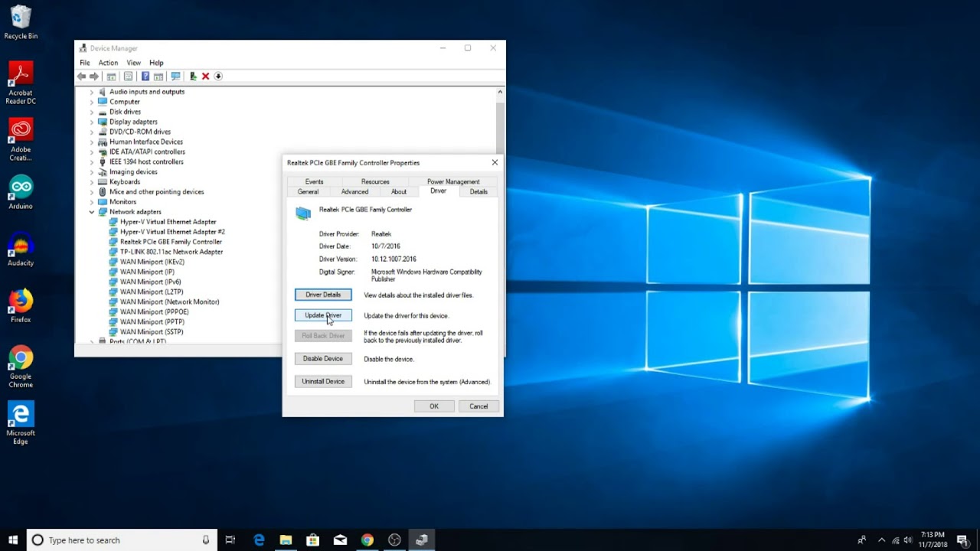This screenshot has width=980, height=551.
Task: Expand the Display adapters node
Action: 92,122
